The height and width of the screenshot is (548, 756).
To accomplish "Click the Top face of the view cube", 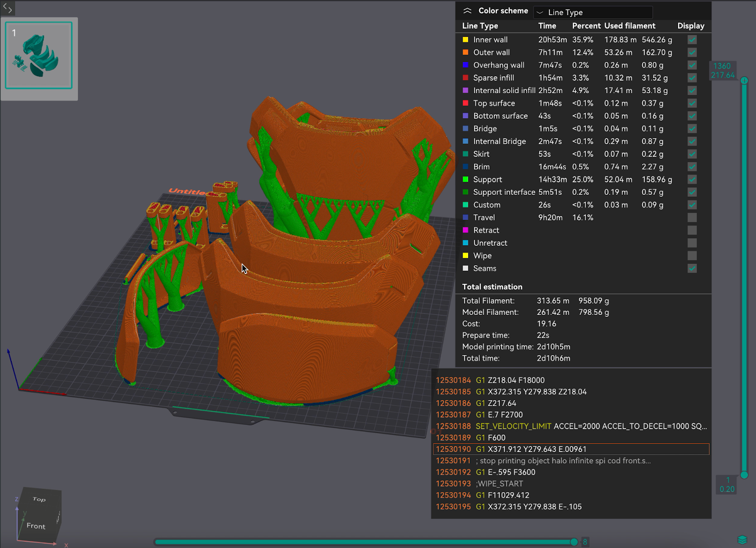I will coord(39,499).
